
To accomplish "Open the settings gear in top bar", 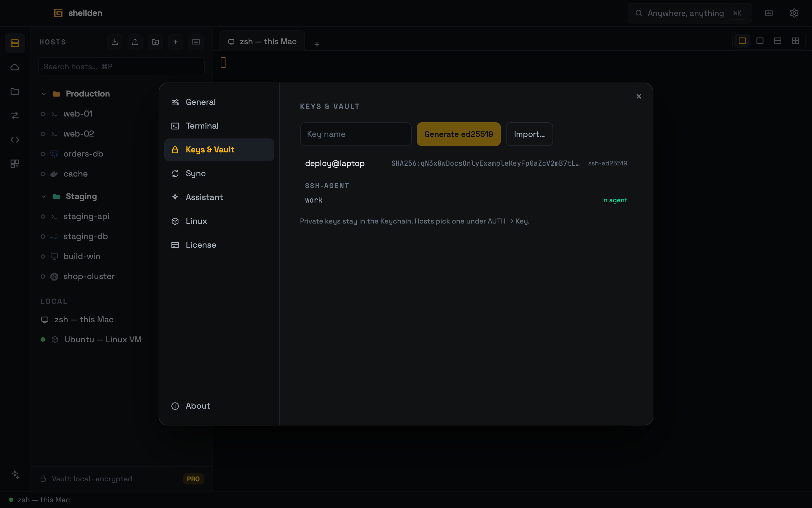I will pyautogui.click(x=794, y=13).
